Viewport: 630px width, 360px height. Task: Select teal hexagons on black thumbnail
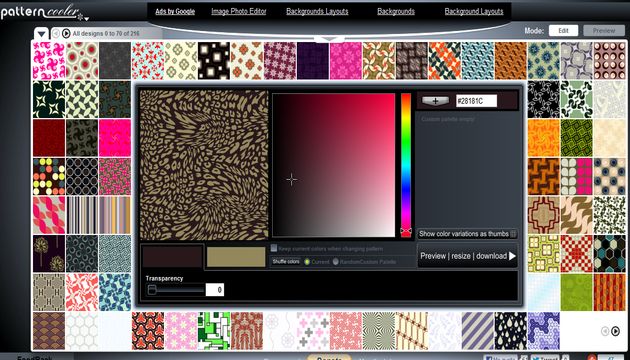tap(609, 254)
